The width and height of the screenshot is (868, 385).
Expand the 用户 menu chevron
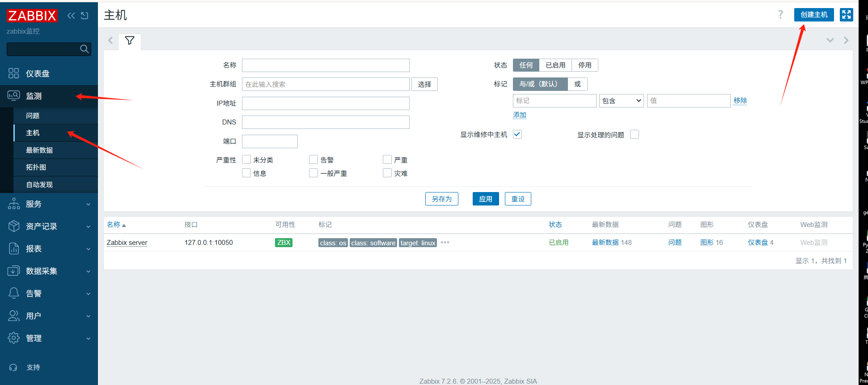(88, 316)
